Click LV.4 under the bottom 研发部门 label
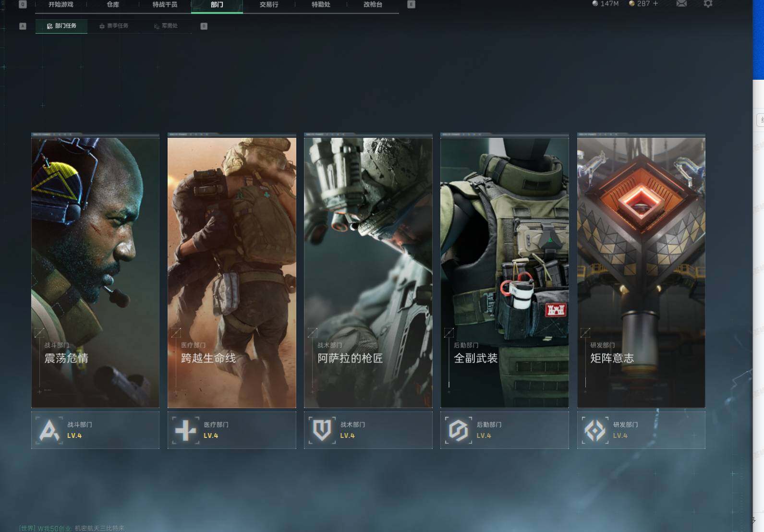Image resolution: width=764 pixels, height=532 pixels. [620, 436]
